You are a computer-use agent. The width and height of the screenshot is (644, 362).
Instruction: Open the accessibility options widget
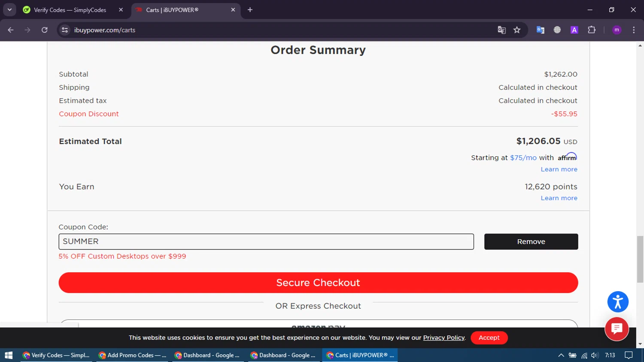point(618,302)
